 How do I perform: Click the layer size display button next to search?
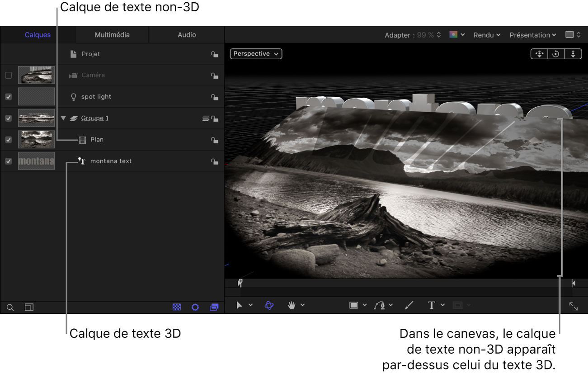coord(29,308)
